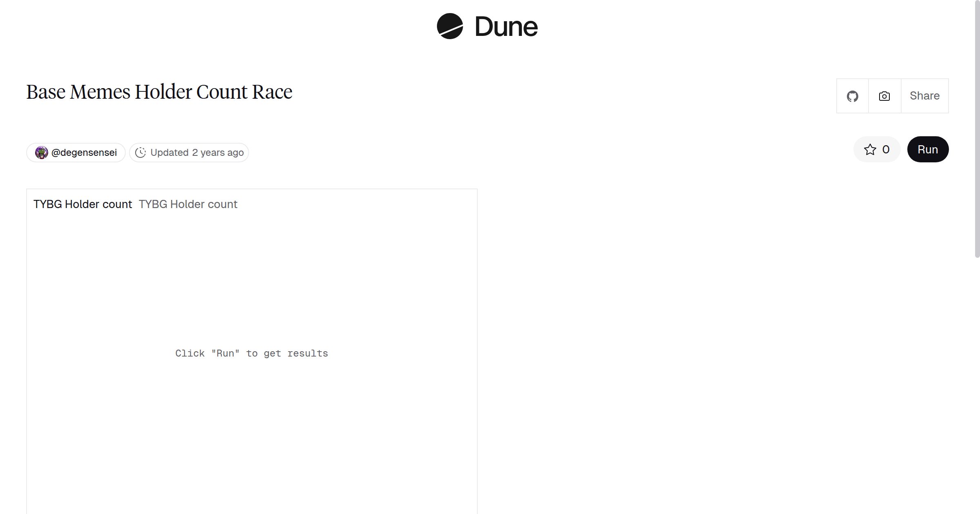Click the Base Memes Holder Count Race title
This screenshot has width=980, height=514.
tap(159, 91)
